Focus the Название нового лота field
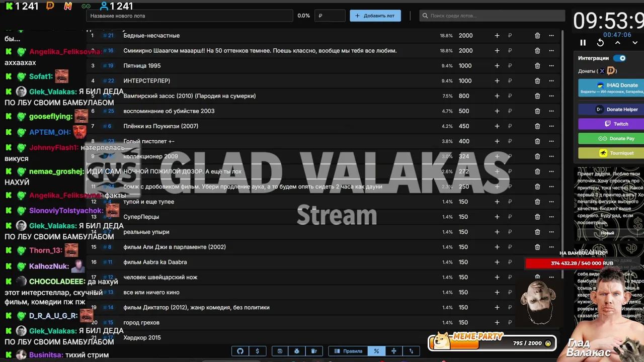The height and width of the screenshot is (362, 644). (189, 16)
